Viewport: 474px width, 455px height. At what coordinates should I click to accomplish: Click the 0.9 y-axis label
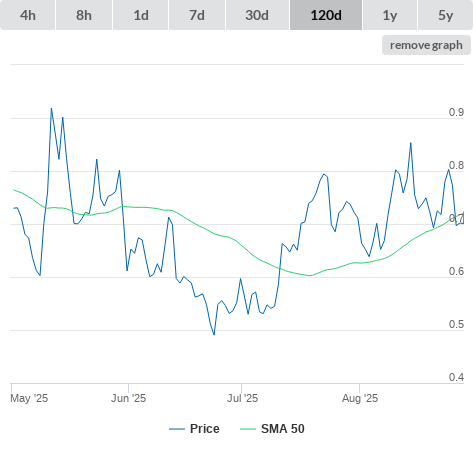(x=456, y=112)
